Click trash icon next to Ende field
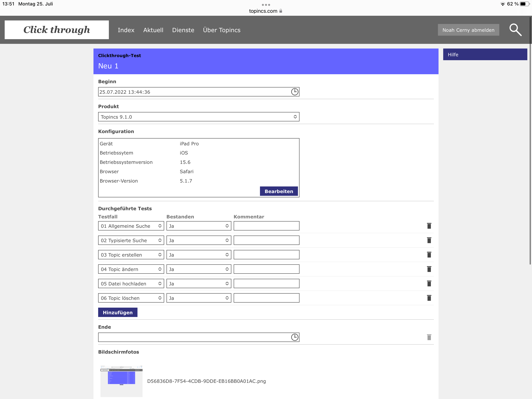This screenshot has height=399, width=532. pos(429,337)
